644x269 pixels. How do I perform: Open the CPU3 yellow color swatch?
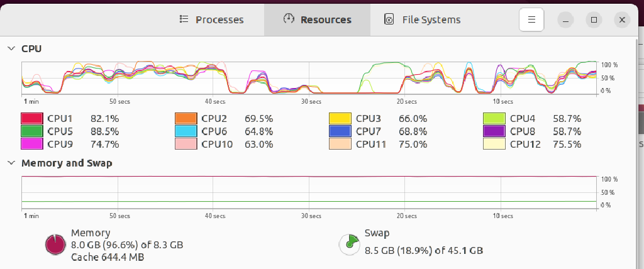click(340, 118)
